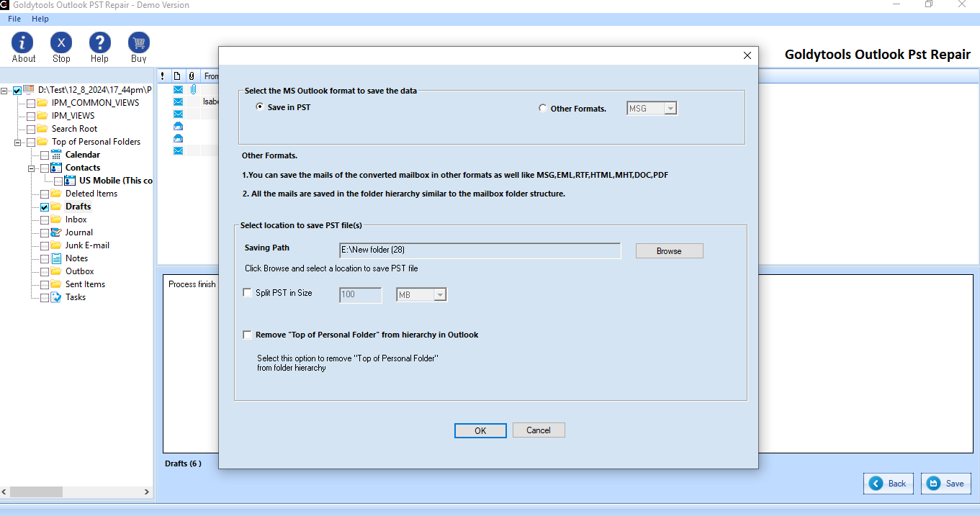
Task: Click the attachment paperclip column header
Action: [192, 76]
